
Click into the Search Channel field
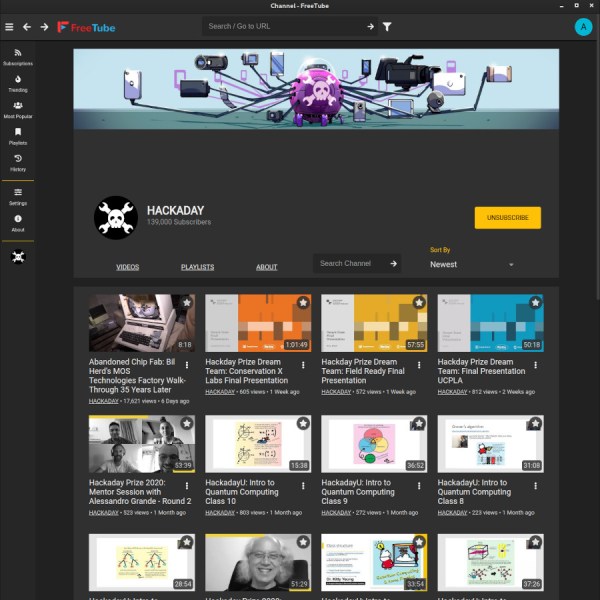tap(351, 263)
